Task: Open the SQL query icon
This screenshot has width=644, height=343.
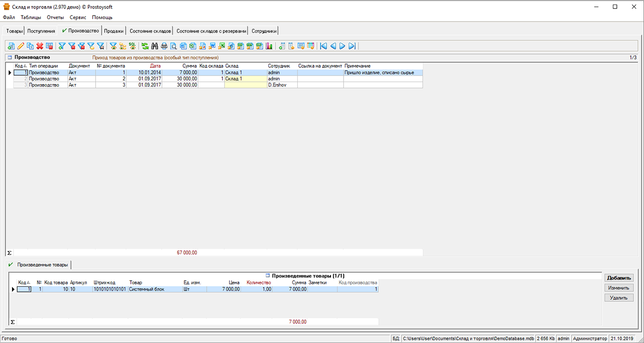Action: 132,46
